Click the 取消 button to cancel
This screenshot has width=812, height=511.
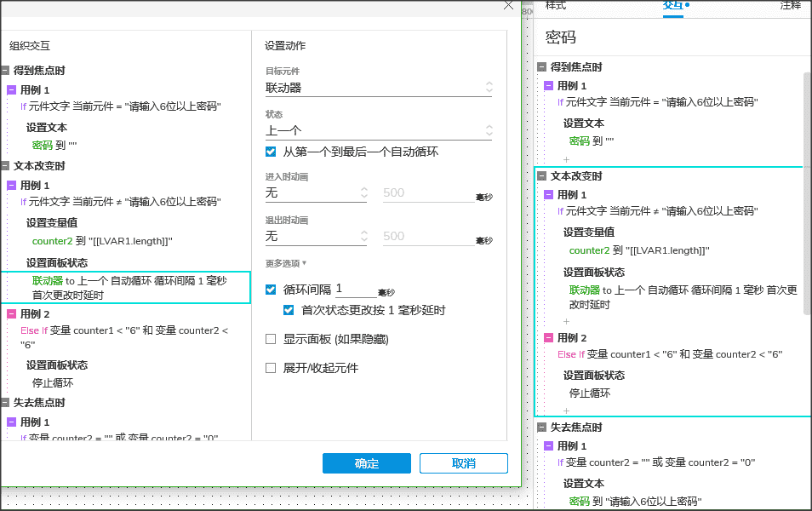click(x=464, y=463)
